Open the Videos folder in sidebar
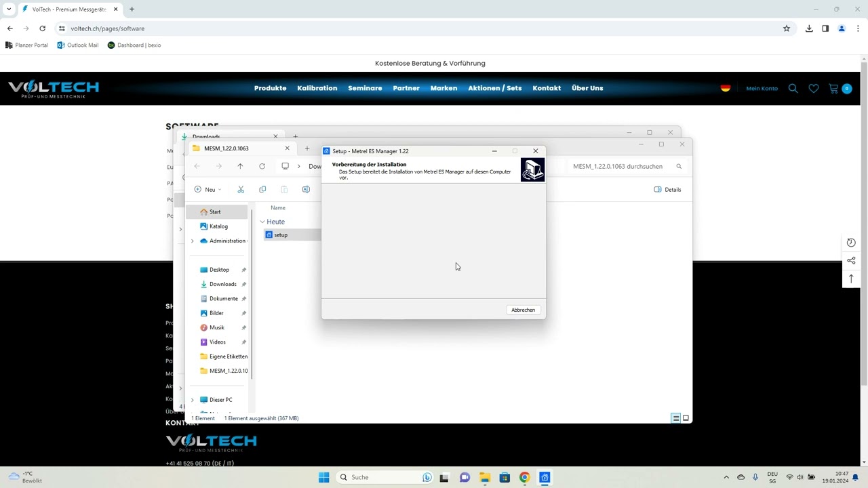The height and width of the screenshot is (488, 868). [x=217, y=342]
